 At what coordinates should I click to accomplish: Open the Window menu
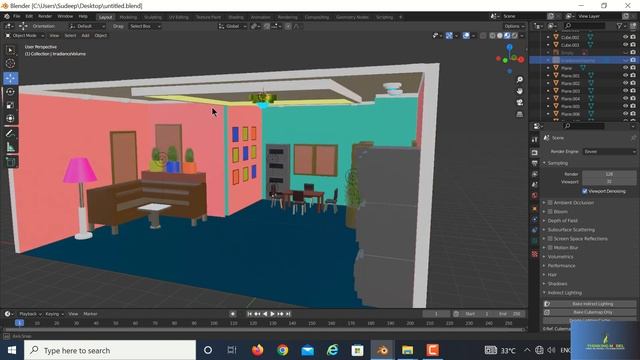(x=65, y=17)
